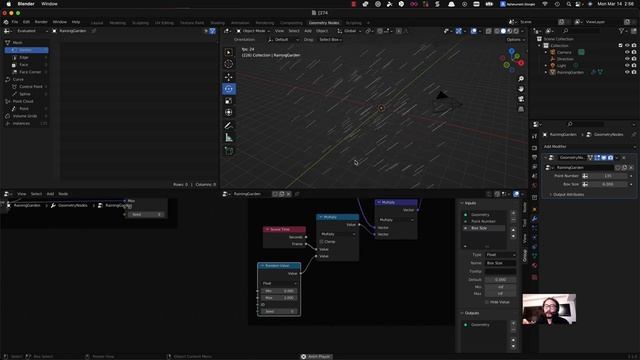Switch perspective/orthographic grid icon in viewport
The height and width of the screenshot is (360, 640).
tap(521, 109)
